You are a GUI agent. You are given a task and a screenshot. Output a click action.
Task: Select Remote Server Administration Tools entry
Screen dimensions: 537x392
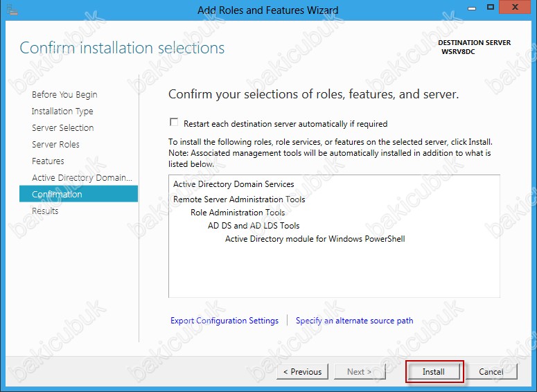(x=239, y=199)
